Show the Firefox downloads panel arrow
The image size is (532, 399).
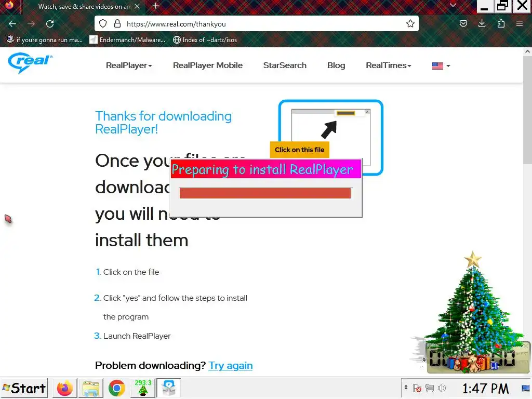click(482, 24)
